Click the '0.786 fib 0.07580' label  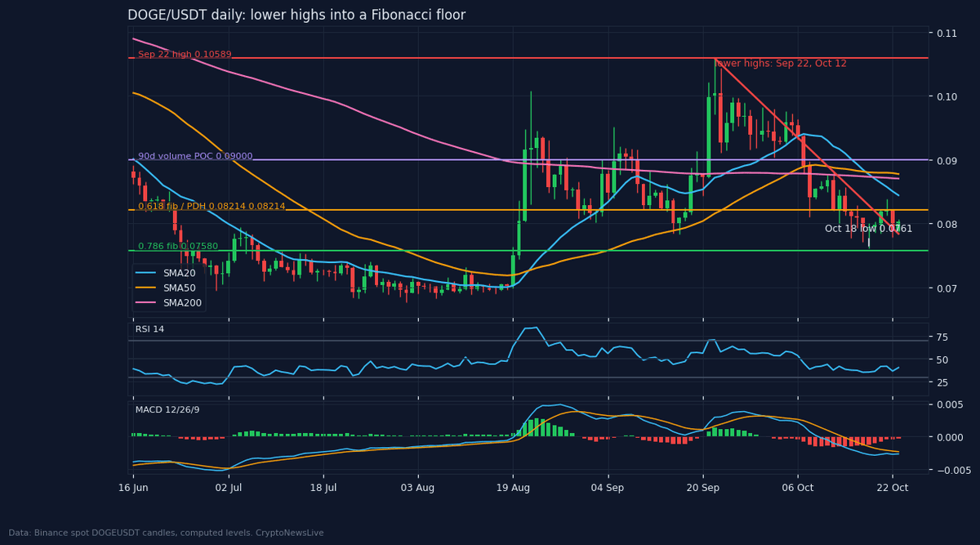click(x=178, y=246)
